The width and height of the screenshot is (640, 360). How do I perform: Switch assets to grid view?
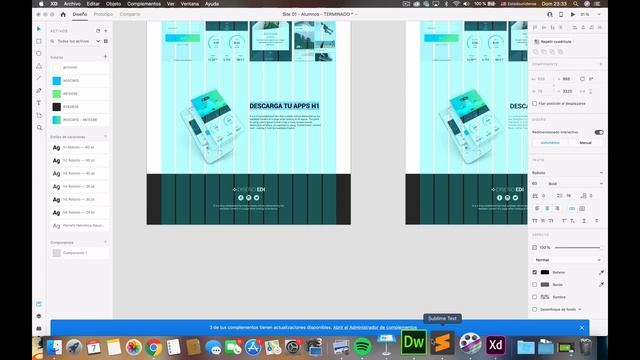[106, 41]
